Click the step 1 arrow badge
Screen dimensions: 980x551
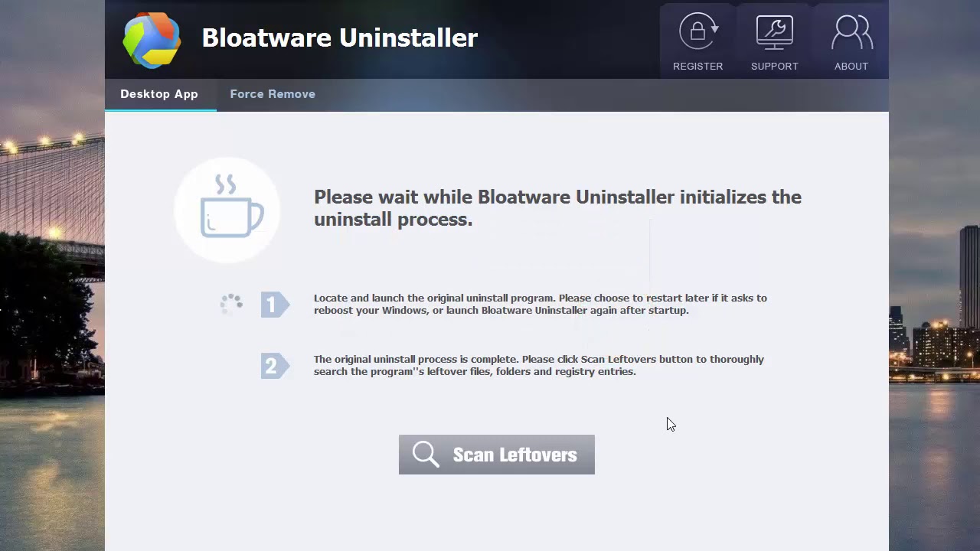click(275, 305)
